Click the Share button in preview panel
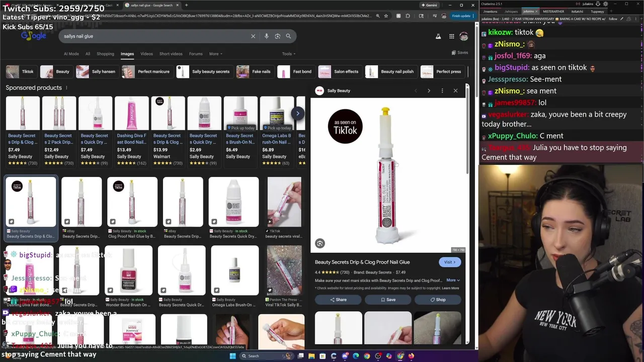This screenshot has height=362, width=644. pyautogui.click(x=338, y=300)
